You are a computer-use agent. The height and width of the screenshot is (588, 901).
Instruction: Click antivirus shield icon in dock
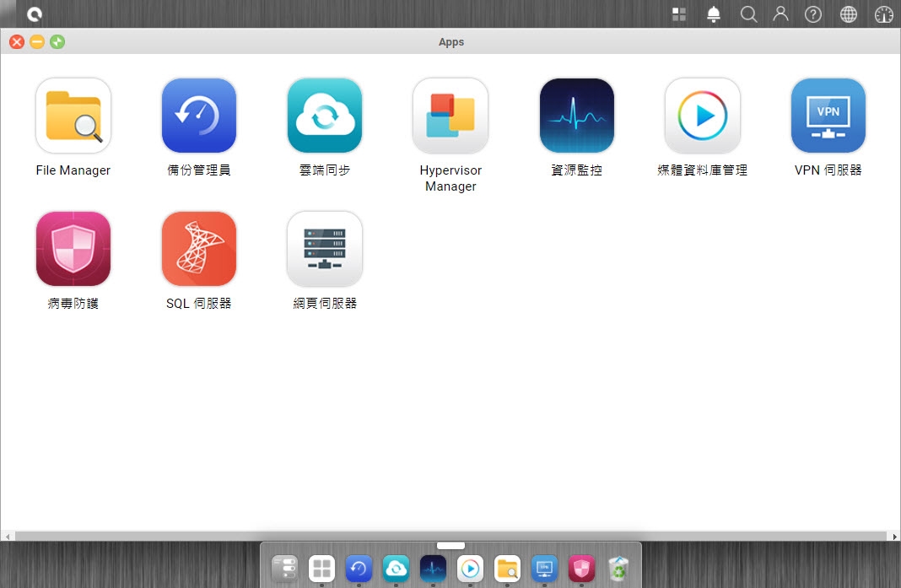pos(581,569)
